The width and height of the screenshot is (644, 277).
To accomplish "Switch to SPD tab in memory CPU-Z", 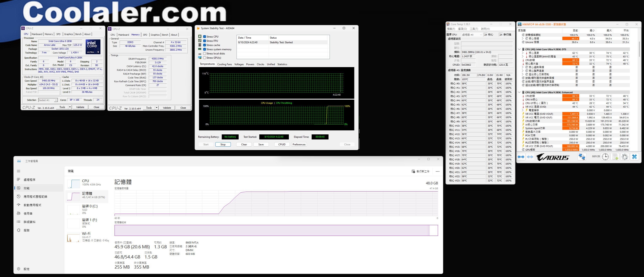I will 145,35.
